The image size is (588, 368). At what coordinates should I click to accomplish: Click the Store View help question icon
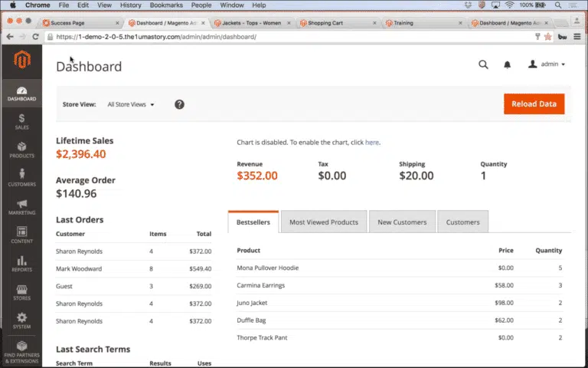179,104
